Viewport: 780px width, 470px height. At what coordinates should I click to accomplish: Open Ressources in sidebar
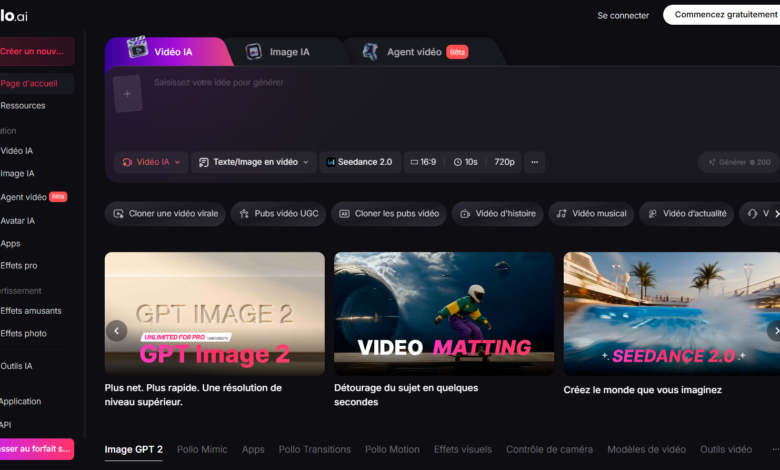[23, 105]
